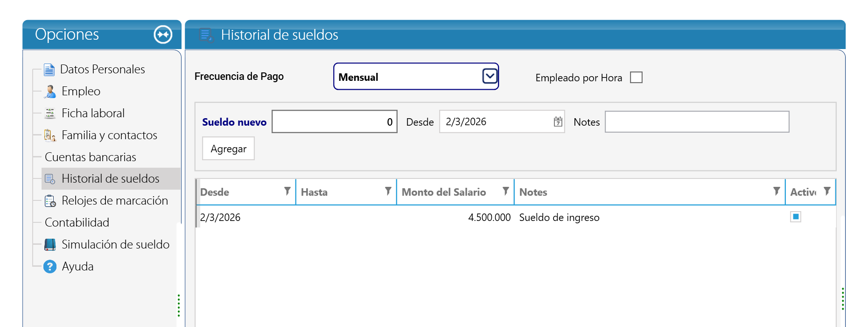Click the Desde date field 2/3/2026
868x327 pixels.
[x=502, y=122]
